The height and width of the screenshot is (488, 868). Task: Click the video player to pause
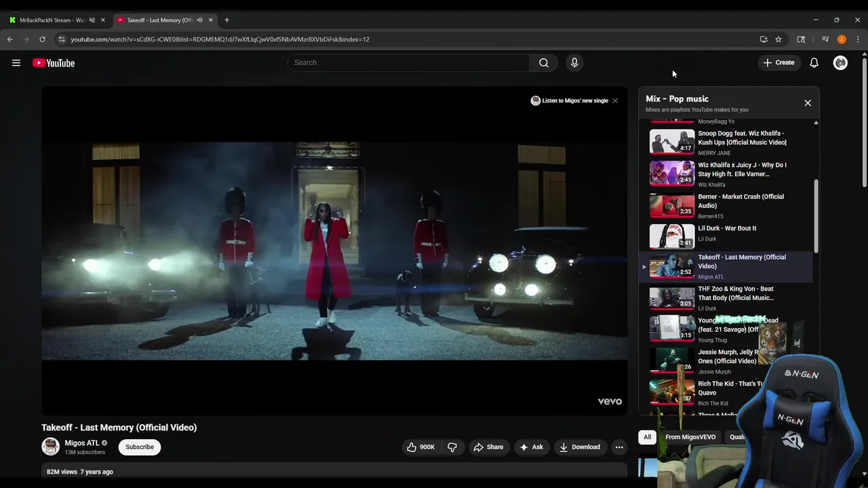click(x=334, y=251)
